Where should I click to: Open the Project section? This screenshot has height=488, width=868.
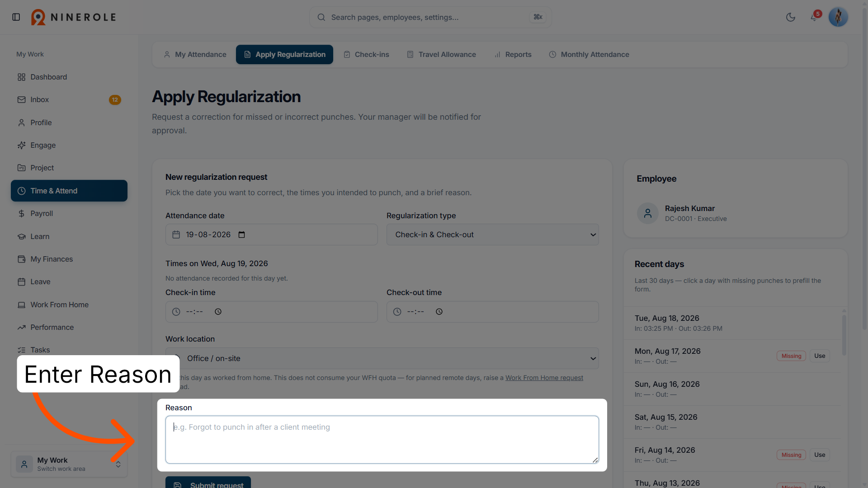point(69,168)
